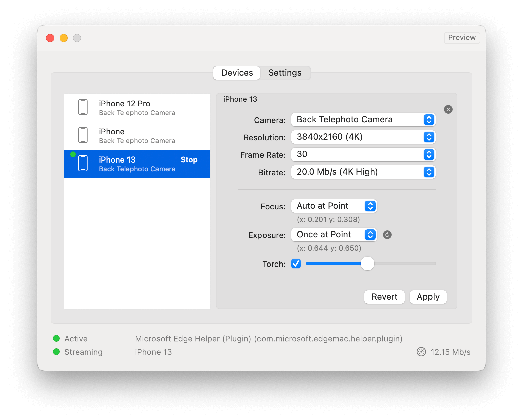The width and height of the screenshot is (523, 420).
Task: Dismiss the iPhone 13 panel with the x icon
Action: 448,109
